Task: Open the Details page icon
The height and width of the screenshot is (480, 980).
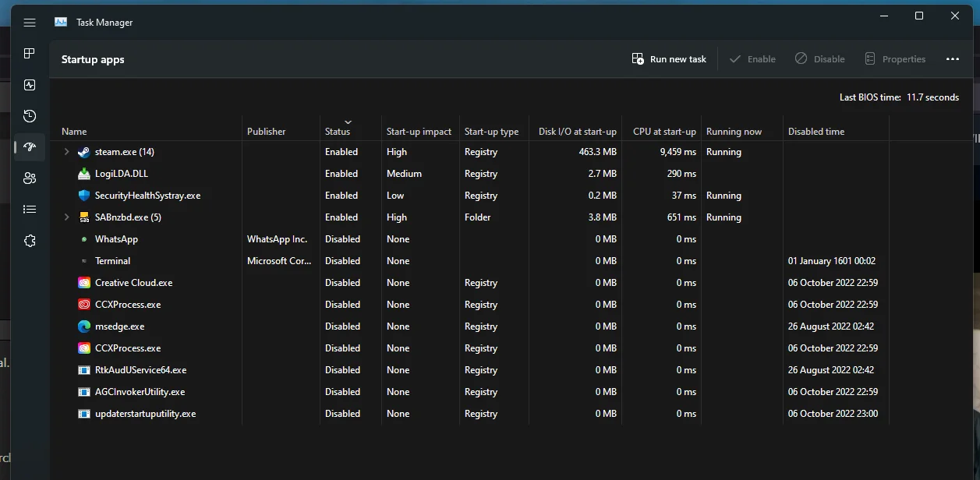Action: (30, 210)
